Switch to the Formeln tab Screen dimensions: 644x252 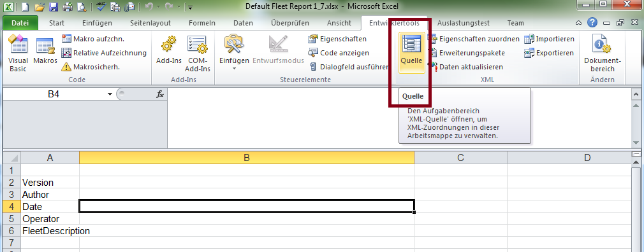click(x=202, y=23)
